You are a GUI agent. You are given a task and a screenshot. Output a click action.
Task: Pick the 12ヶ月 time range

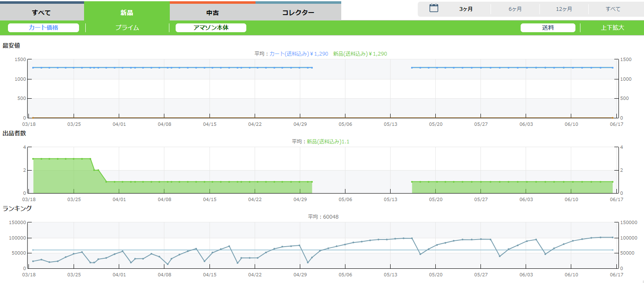[564, 9]
